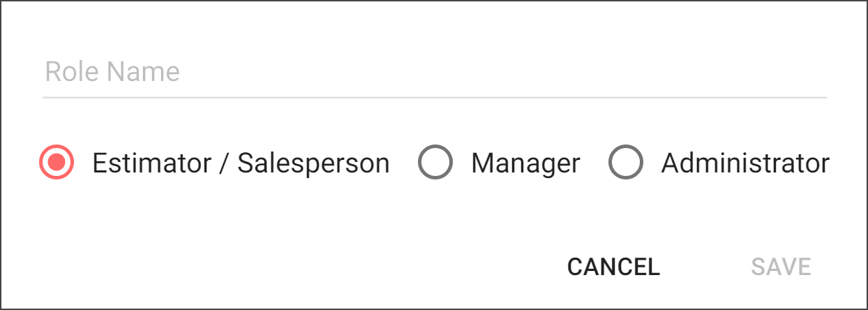The image size is (868, 310).
Task: Dismiss the dialog with CANCEL
Action: tap(613, 267)
